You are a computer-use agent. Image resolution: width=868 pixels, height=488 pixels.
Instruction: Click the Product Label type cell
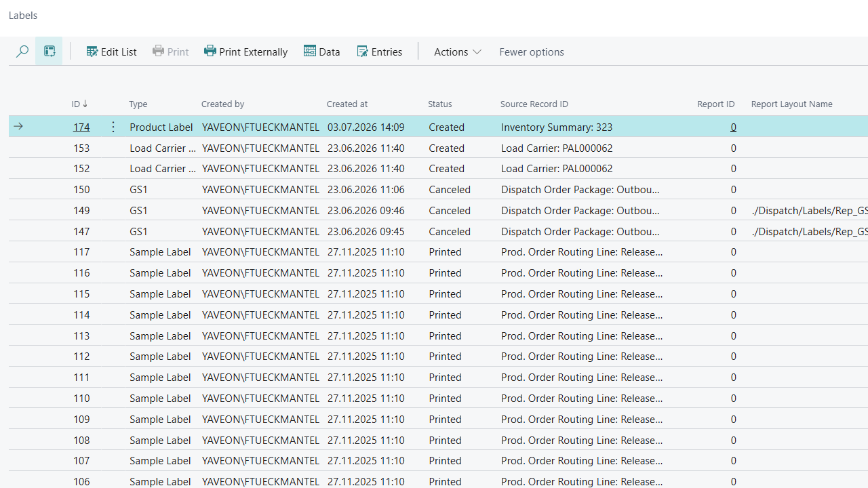(x=161, y=127)
